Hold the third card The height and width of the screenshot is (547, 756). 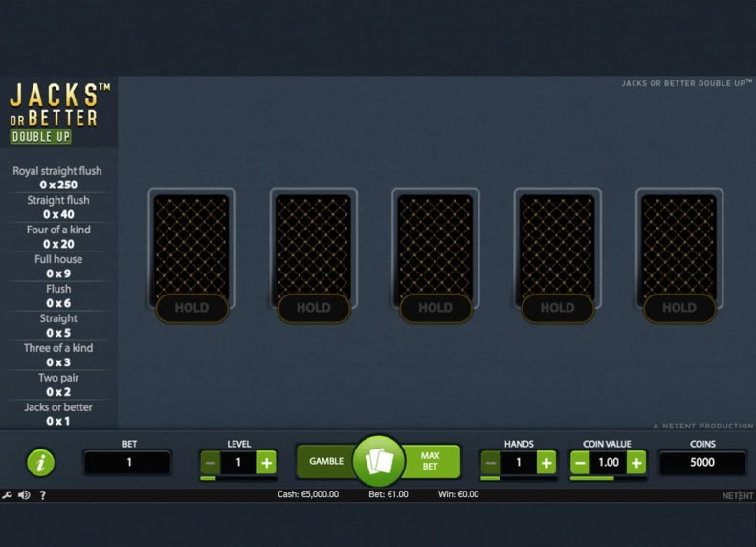435,308
